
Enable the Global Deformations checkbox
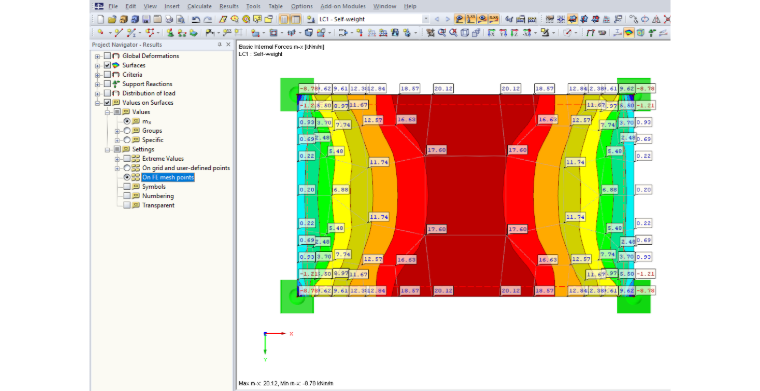[108, 56]
